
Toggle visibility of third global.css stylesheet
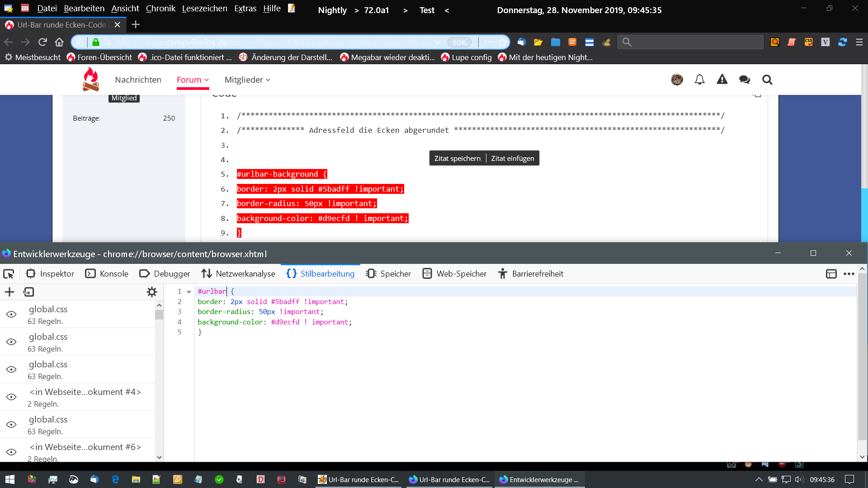coord(11,370)
